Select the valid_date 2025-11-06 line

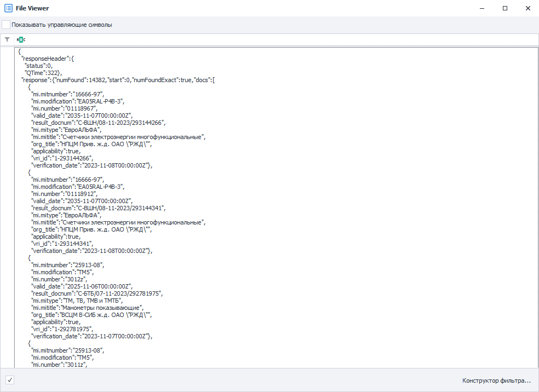(82, 286)
